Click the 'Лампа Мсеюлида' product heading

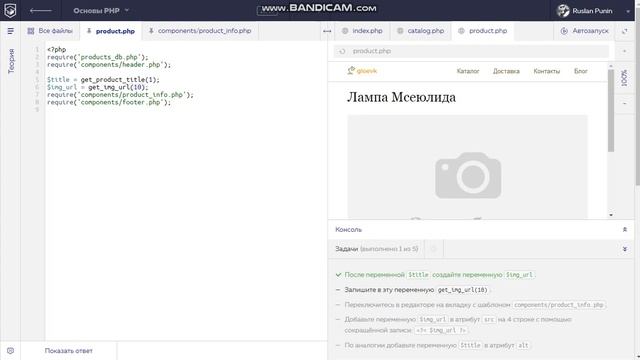401,97
